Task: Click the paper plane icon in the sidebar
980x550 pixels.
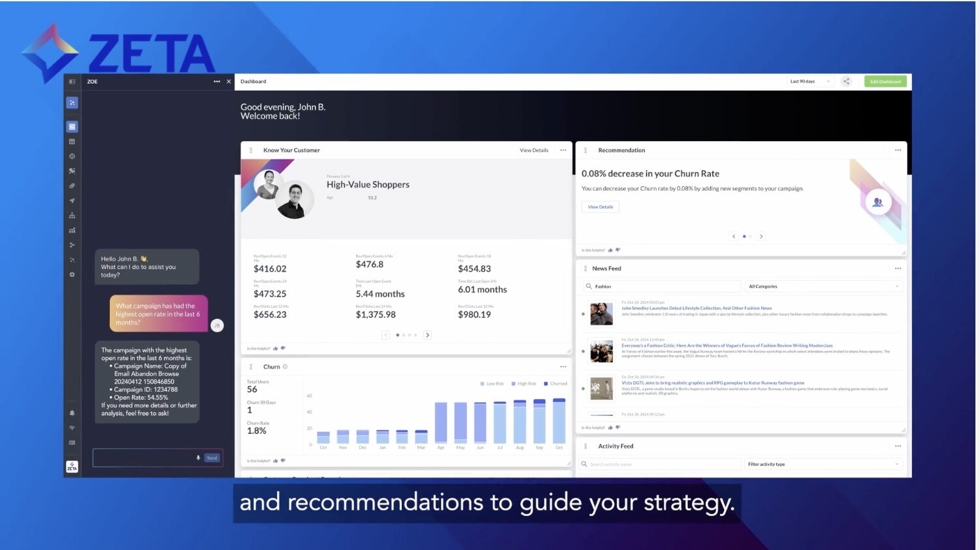Action: point(72,201)
